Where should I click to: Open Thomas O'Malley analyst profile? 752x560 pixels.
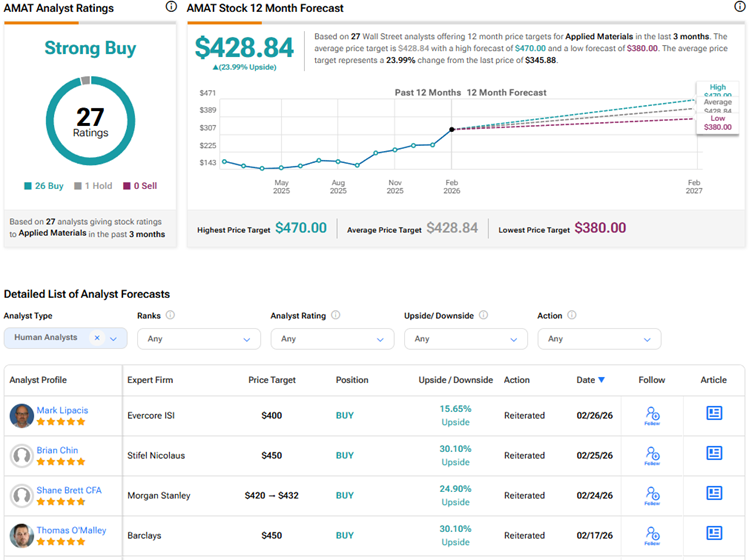tap(71, 530)
